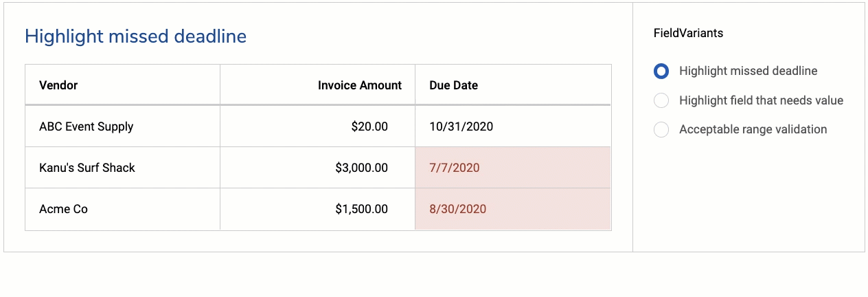
Task: Enable Acceptable range validation variant
Action: (x=661, y=129)
